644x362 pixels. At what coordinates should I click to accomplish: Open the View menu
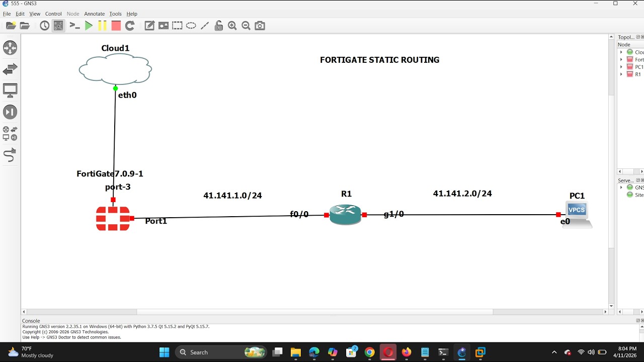tap(35, 14)
